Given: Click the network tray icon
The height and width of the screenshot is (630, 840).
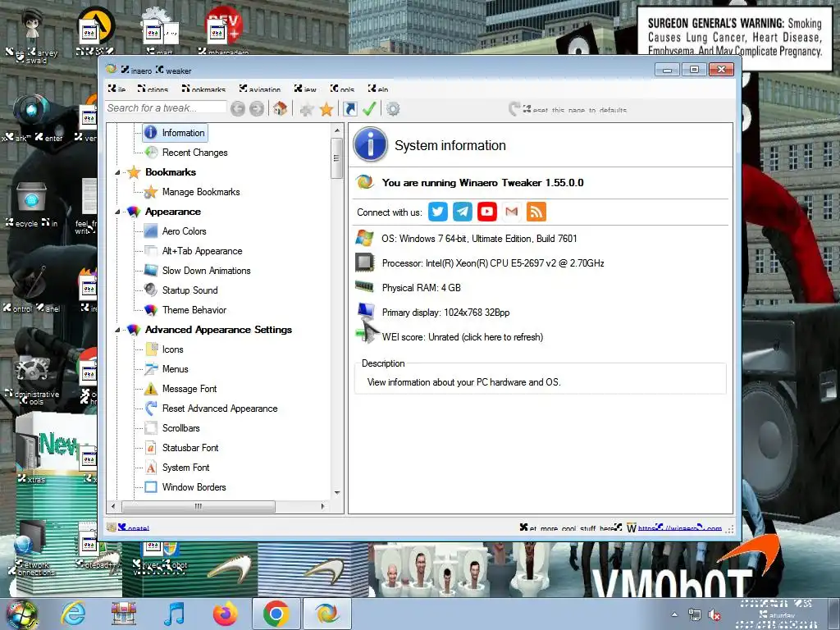Looking at the screenshot, I should 694,615.
